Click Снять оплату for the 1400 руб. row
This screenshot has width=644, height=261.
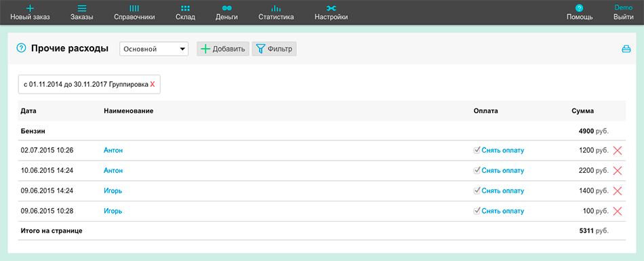[503, 190]
